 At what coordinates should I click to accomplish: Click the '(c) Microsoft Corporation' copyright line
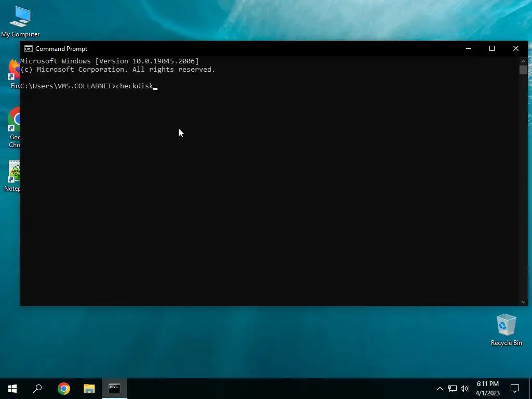tap(118, 70)
